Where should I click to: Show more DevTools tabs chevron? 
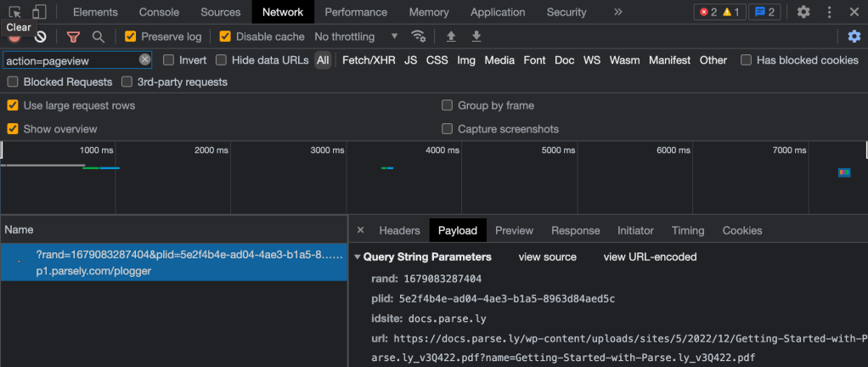coord(618,12)
